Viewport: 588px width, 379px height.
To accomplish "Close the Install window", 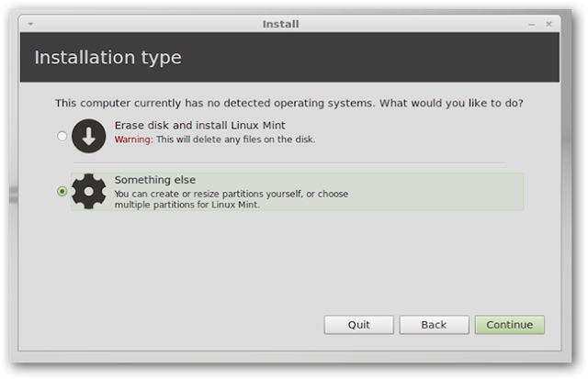I will click(548, 25).
